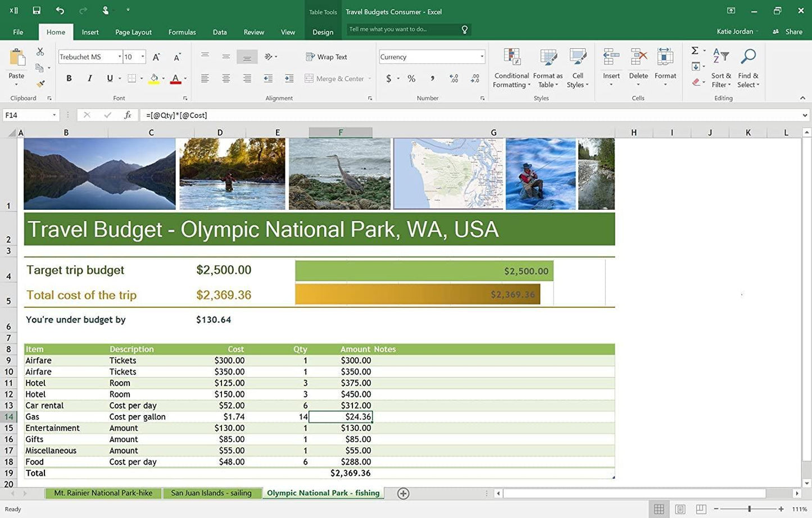Enable Wrap Text for the selection
Viewport: 812px width, 518px height.
click(326, 56)
